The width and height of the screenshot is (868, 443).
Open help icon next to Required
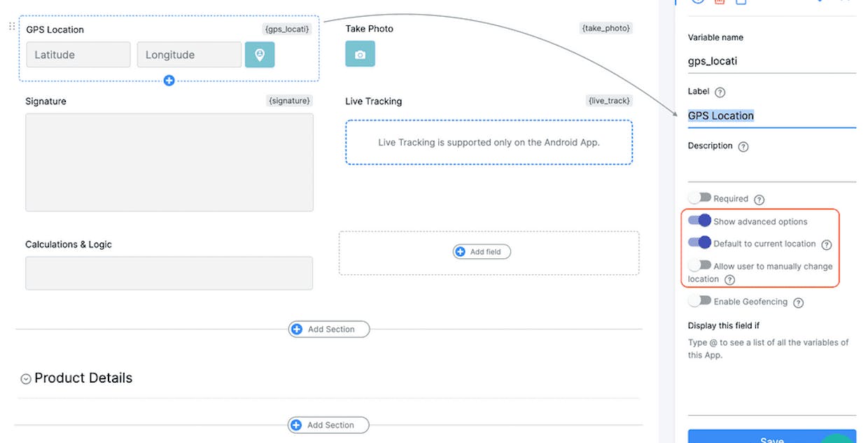759,199
